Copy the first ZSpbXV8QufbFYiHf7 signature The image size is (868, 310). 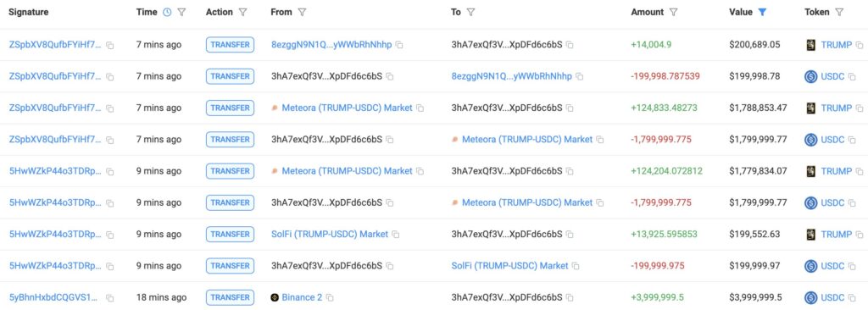click(109, 46)
